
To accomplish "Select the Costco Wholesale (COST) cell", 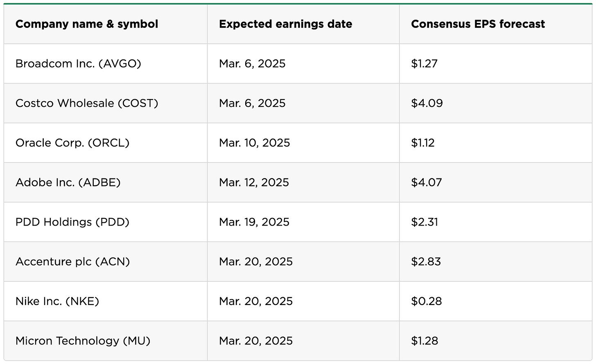I will pyautogui.click(x=87, y=103).
